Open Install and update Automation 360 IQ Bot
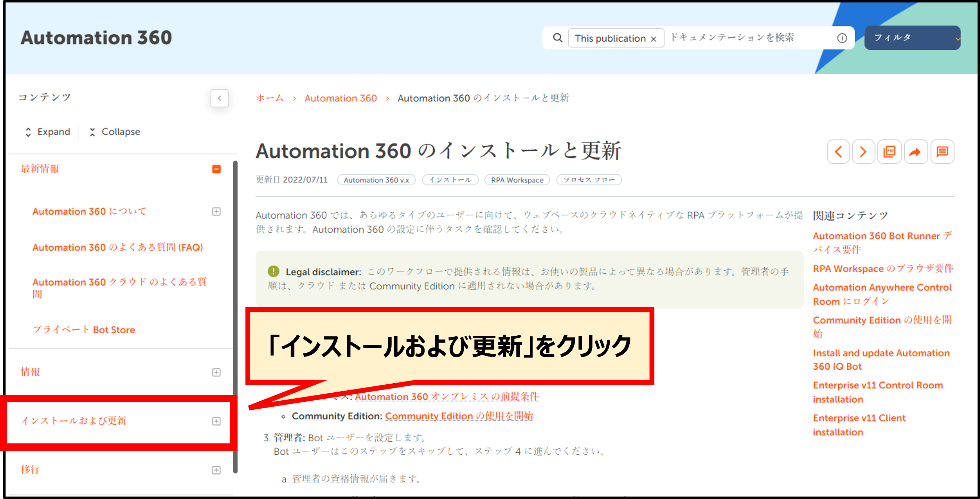The image size is (980, 499). tap(881, 360)
